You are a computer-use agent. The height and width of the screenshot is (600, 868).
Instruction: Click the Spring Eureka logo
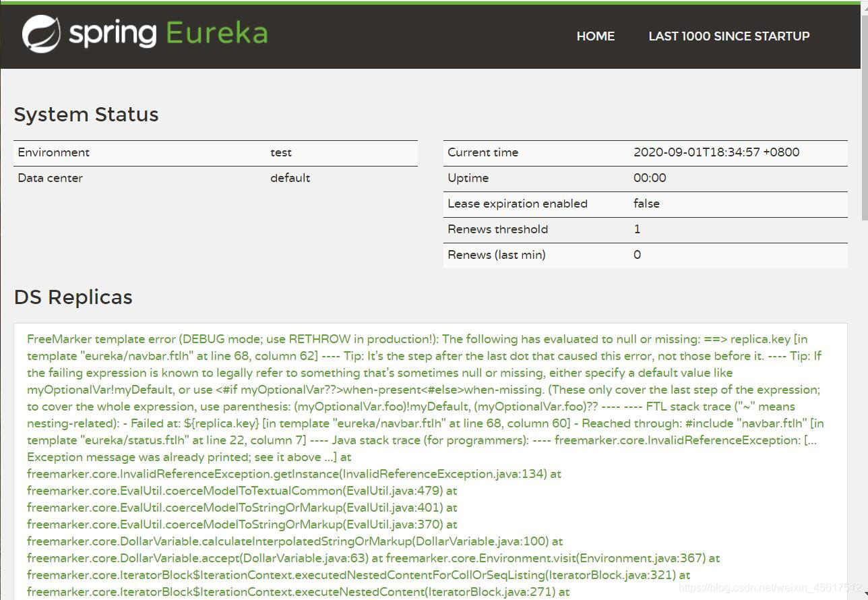(145, 34)
